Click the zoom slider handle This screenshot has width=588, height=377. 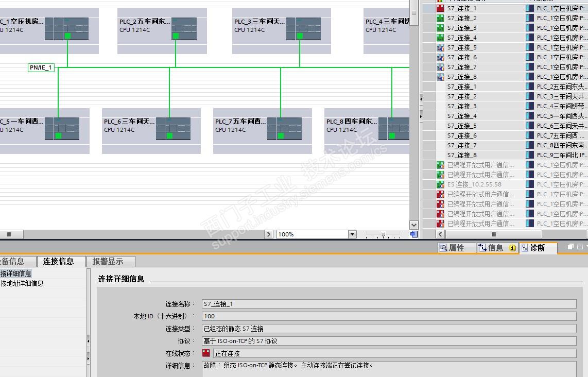[383, 234]
